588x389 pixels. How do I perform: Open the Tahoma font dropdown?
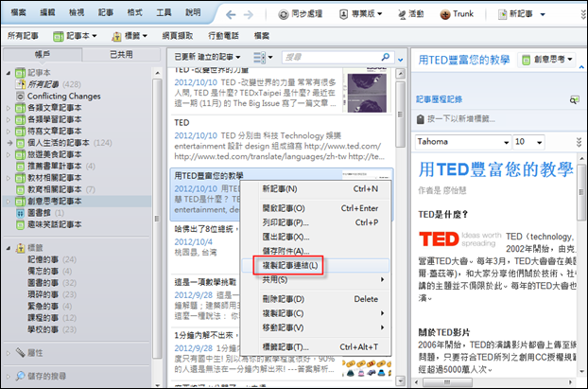pyautogui.click(x=506, y=142)
